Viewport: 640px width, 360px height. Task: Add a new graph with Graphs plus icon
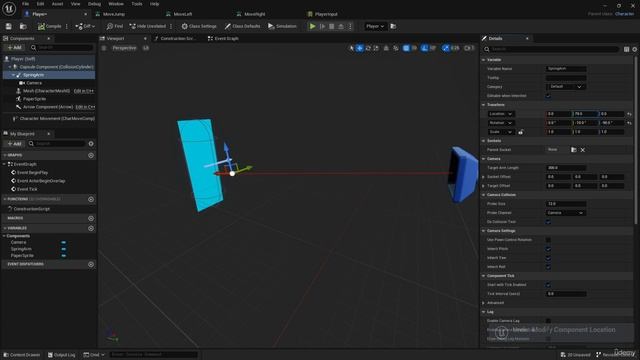tap(91, 156)
